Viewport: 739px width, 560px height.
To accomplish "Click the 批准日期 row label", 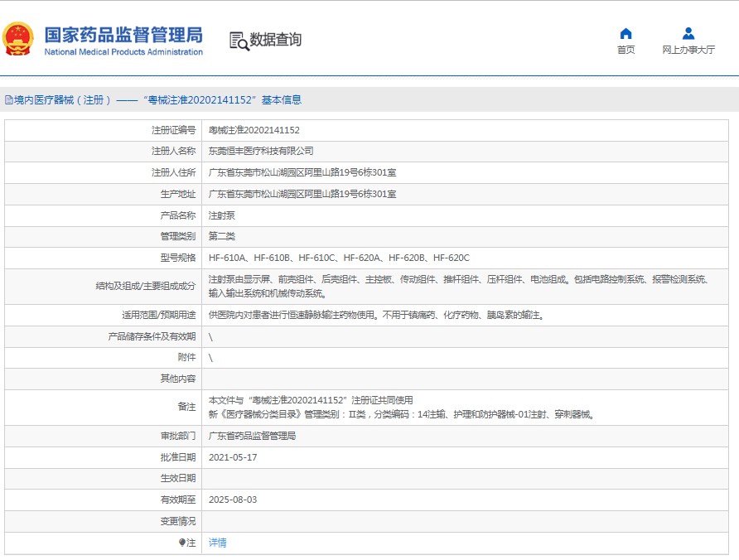I will 177,457.
